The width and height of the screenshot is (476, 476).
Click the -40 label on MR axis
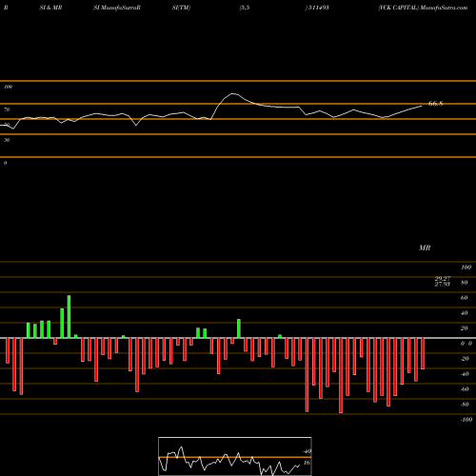point(465,374)
